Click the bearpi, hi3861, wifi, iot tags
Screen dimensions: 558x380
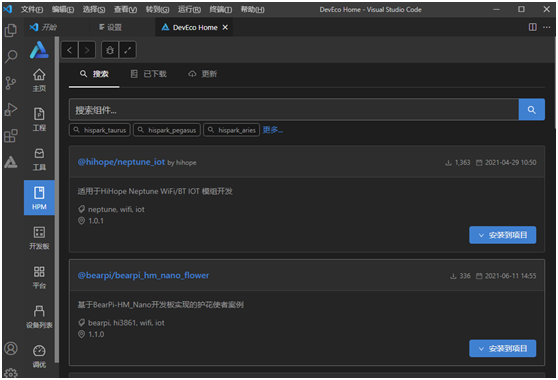126,323
